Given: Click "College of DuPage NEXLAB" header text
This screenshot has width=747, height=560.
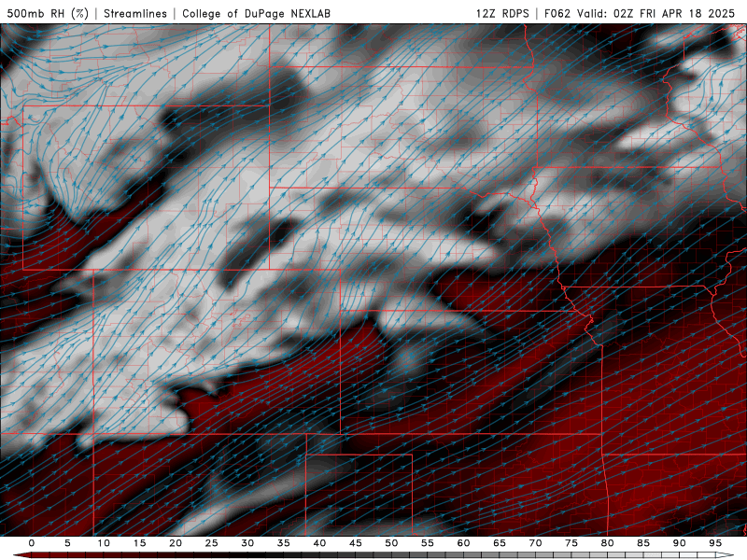Looking at the screenshot, I should tap(256, 14).
